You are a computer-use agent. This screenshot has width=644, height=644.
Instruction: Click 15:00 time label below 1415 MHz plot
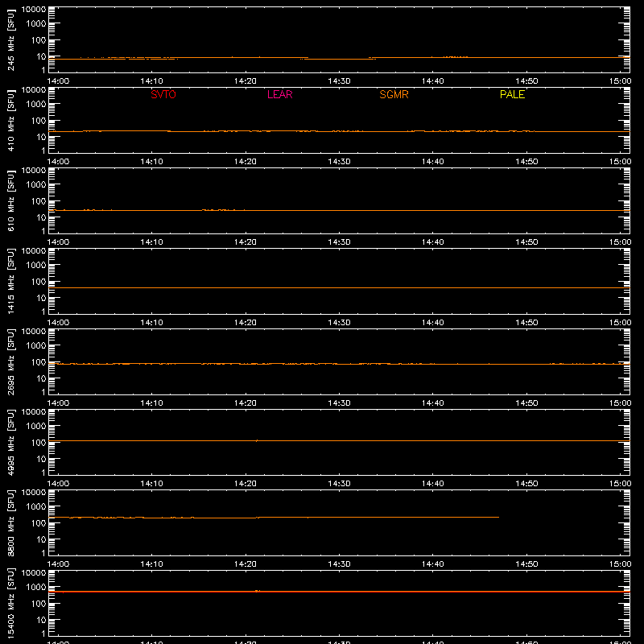620,323
